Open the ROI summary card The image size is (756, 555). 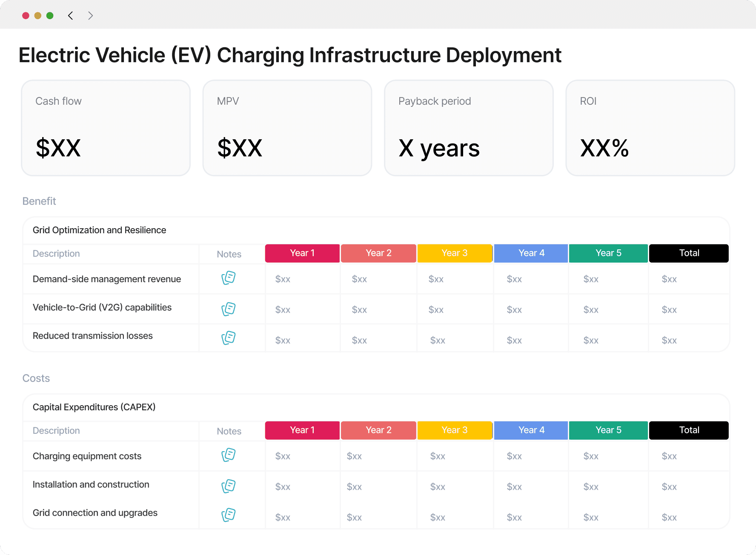coord(650,128)
